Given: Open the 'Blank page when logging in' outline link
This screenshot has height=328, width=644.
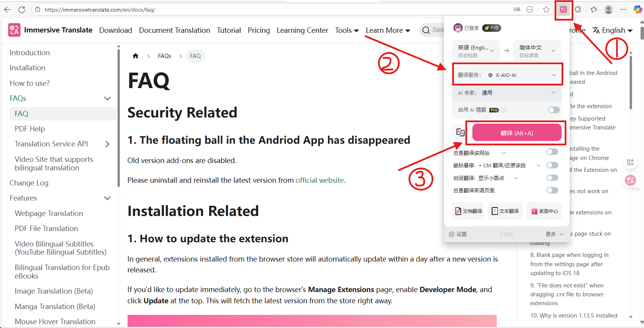Looking at the screenshot, I should coord(569,264).
